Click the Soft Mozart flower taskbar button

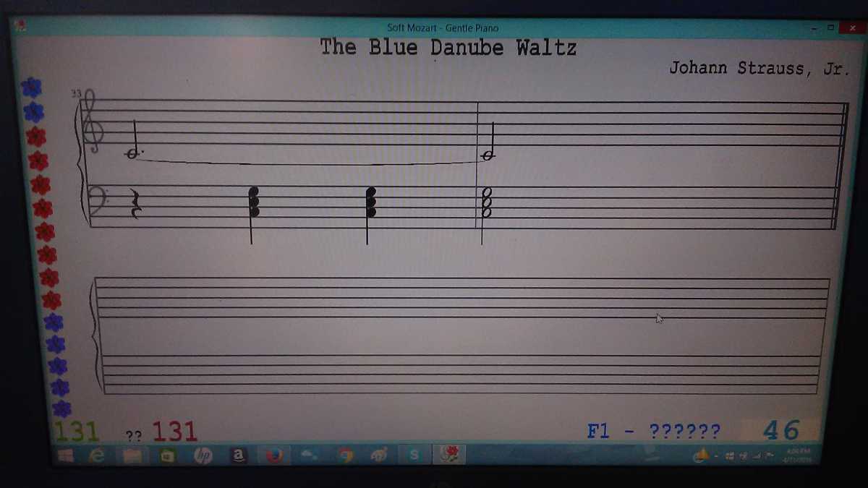[x=450, y=454]
